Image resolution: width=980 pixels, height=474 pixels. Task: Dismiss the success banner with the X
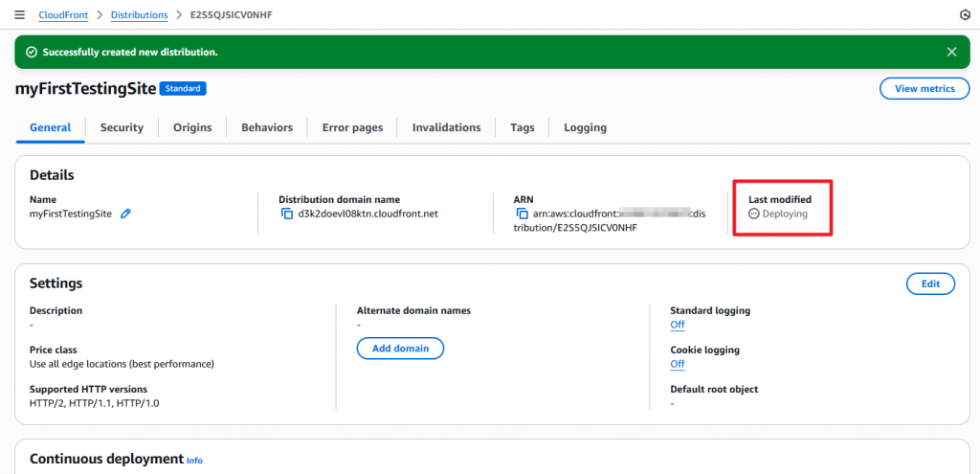point(952,52)
